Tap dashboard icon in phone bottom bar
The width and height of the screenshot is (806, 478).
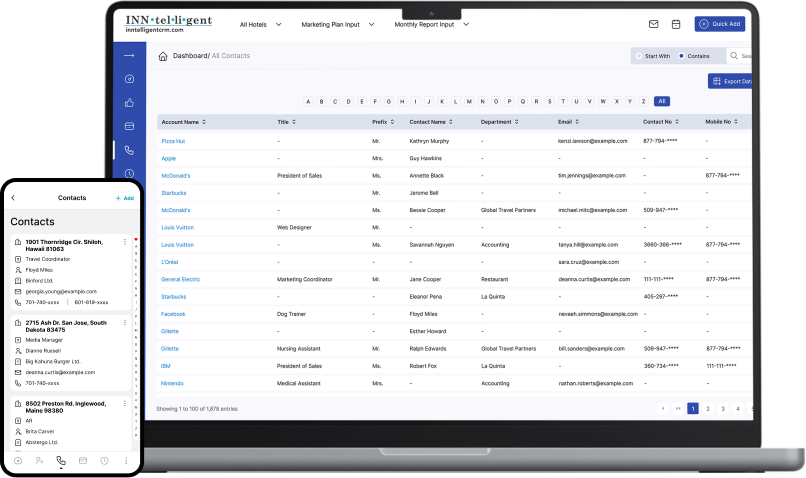[x=18, y=461]
